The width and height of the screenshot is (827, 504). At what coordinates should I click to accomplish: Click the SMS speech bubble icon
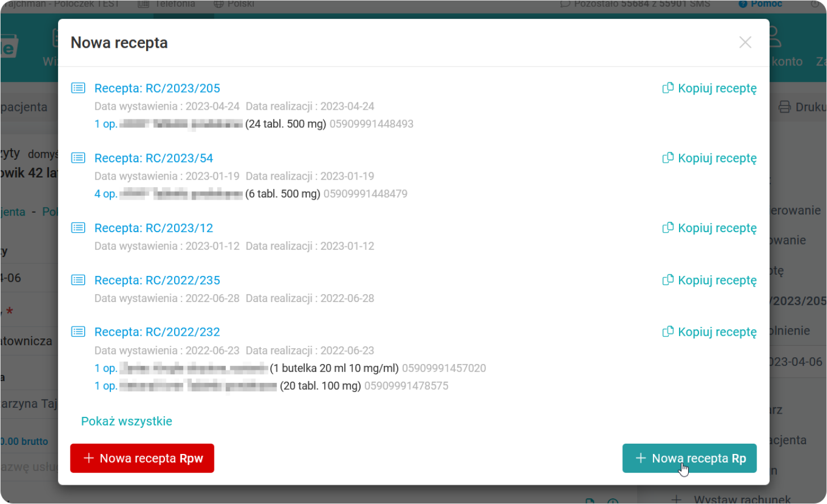[565, 4]
